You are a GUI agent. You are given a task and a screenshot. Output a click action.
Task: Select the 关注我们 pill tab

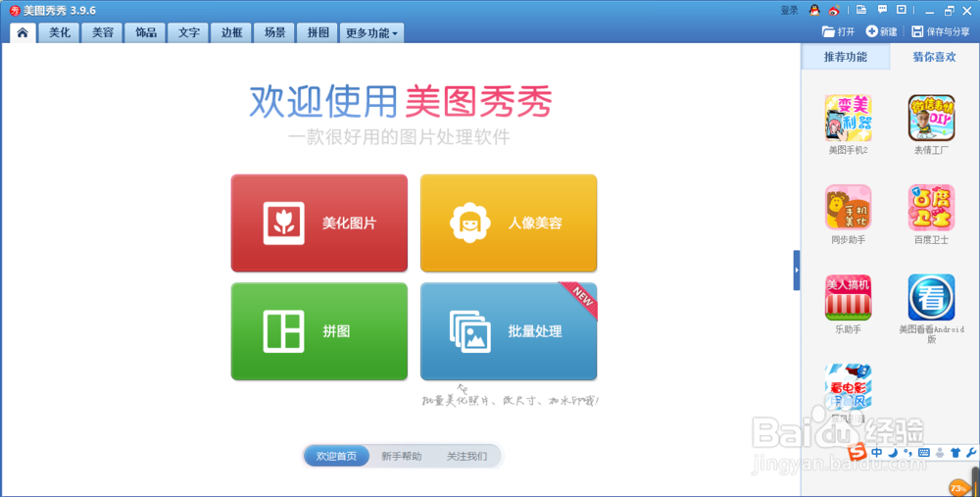pyautogui.click(x=466, y=457)
